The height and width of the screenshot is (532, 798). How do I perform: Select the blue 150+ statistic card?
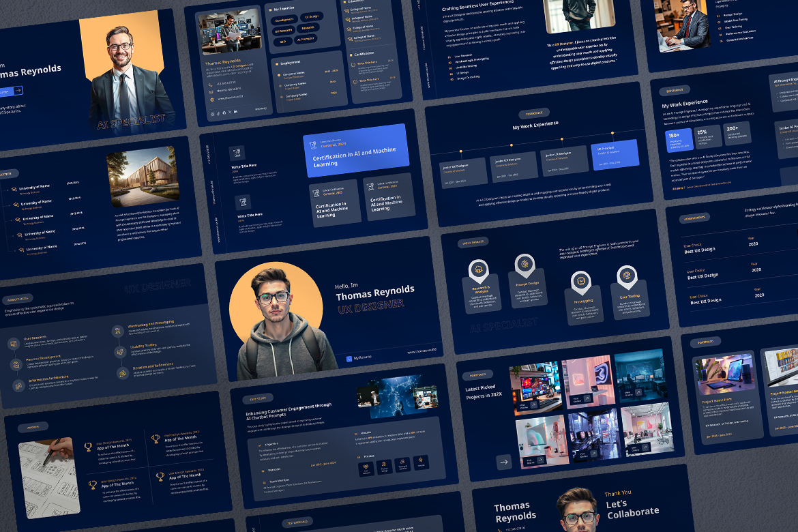tap(679, 140)
